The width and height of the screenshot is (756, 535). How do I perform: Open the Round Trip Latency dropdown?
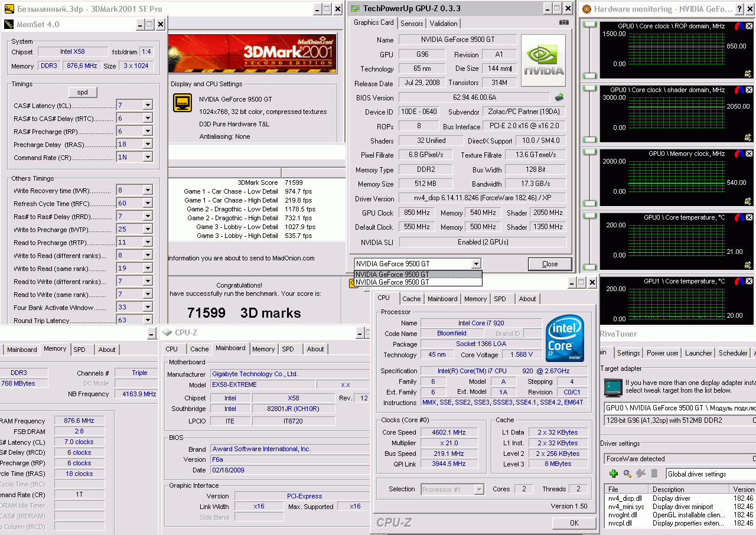click(x=148, y=320)
